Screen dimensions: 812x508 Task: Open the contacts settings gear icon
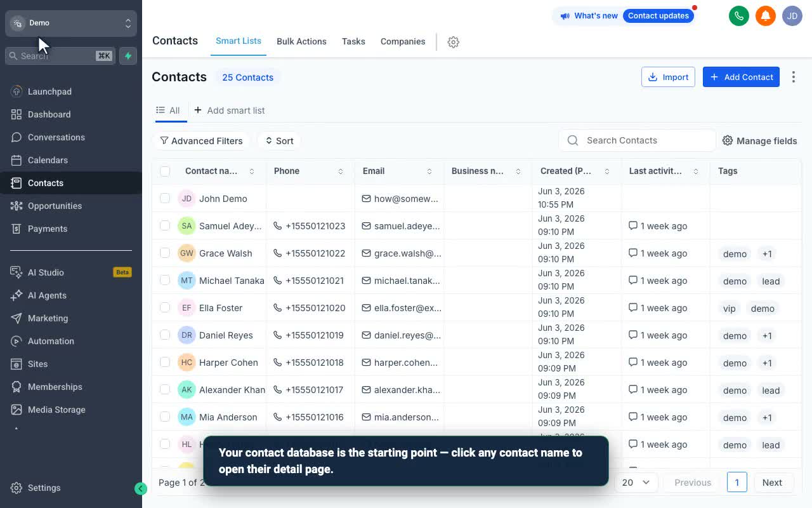[x=453, y=42]
